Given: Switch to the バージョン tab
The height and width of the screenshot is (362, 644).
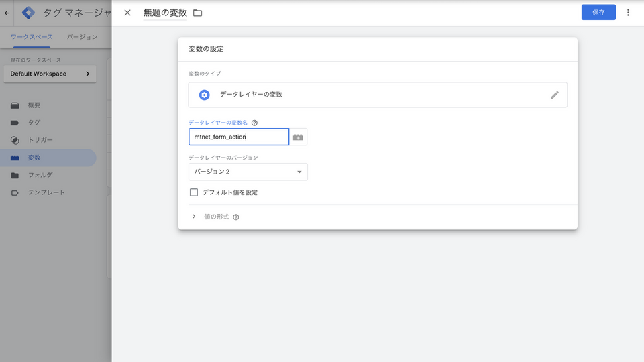Looking at the screenshot, I should [83, 37].
